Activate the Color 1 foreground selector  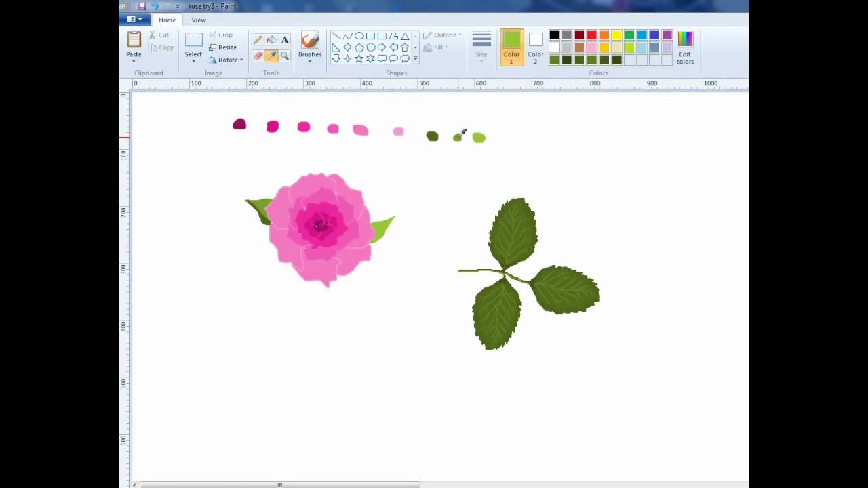click(511, 47)
